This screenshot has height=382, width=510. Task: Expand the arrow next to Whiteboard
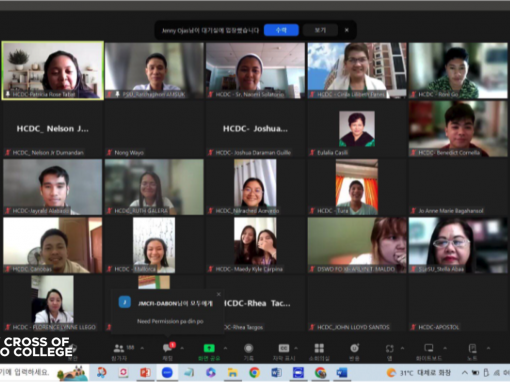[x=445, y=348]
